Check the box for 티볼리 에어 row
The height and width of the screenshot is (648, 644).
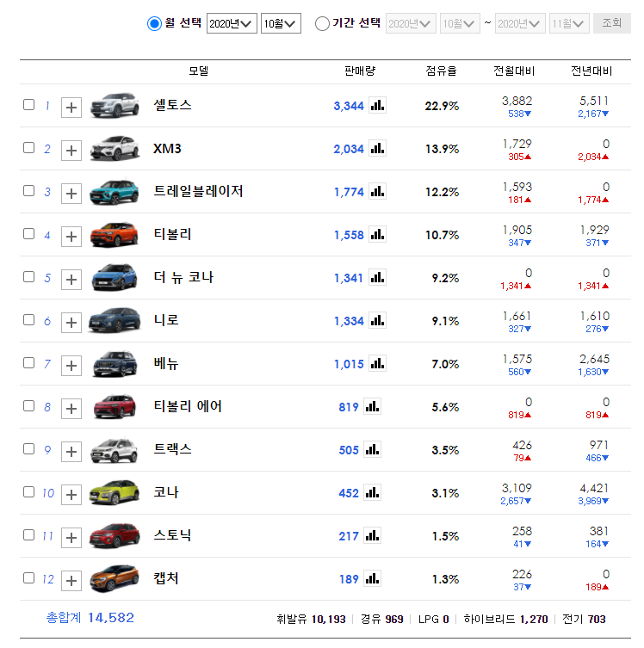pos(28,406)
